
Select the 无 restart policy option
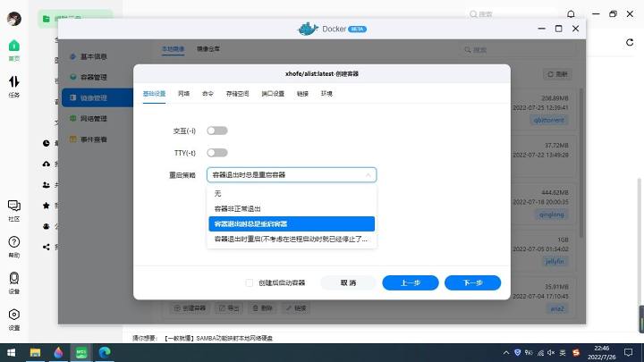click(x=292, y=193)
